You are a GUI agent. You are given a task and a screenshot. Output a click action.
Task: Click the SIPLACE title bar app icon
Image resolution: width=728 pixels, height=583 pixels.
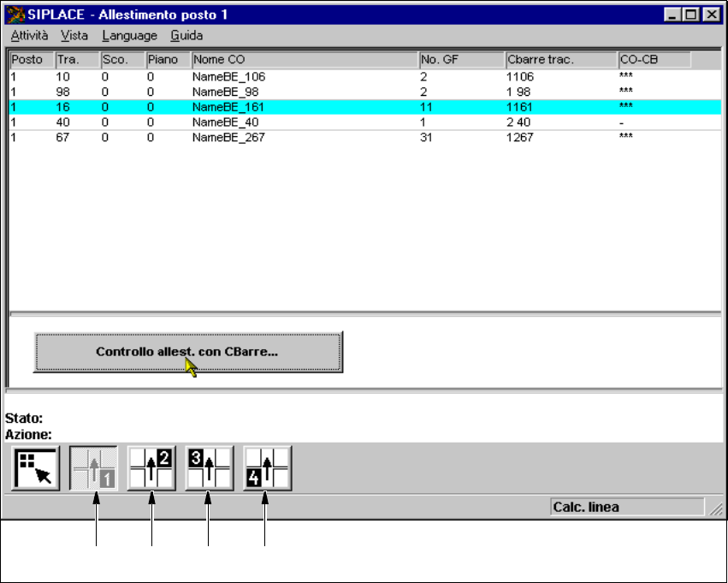(15, 15)
